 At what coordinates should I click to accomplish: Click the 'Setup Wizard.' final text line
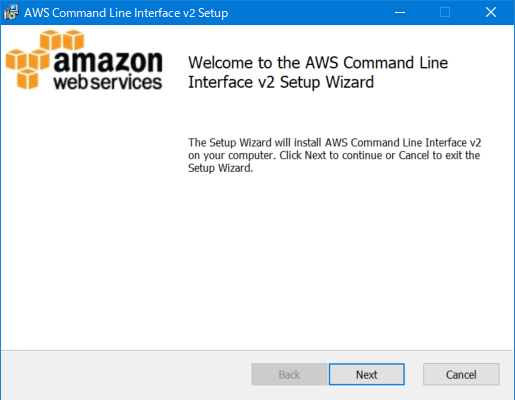point(220,168)
